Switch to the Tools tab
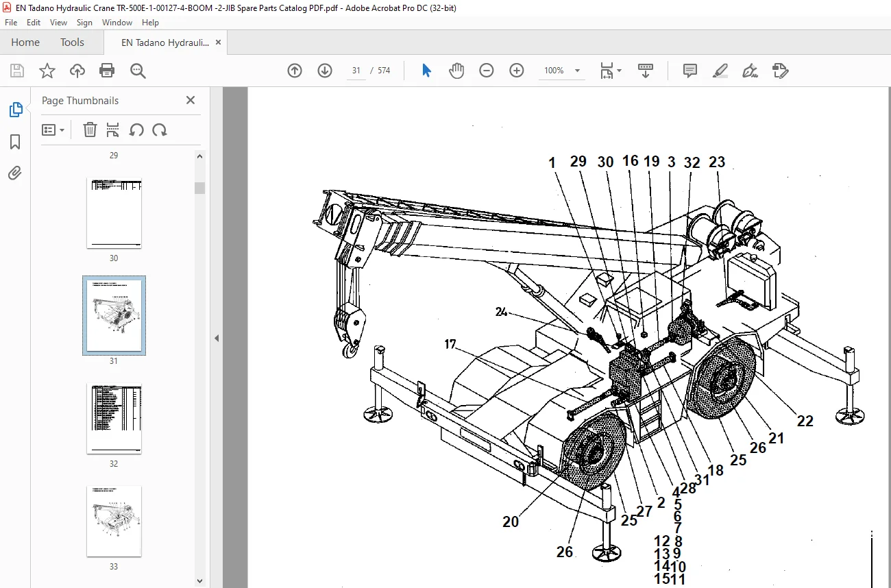Screen dimensions: 891x588 [72, 42]
